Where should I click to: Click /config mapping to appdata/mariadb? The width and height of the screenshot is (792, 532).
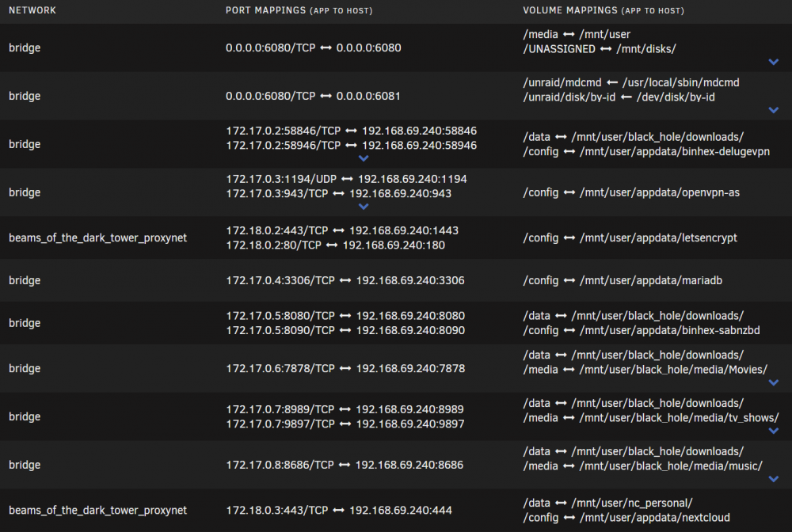[623, 280]
